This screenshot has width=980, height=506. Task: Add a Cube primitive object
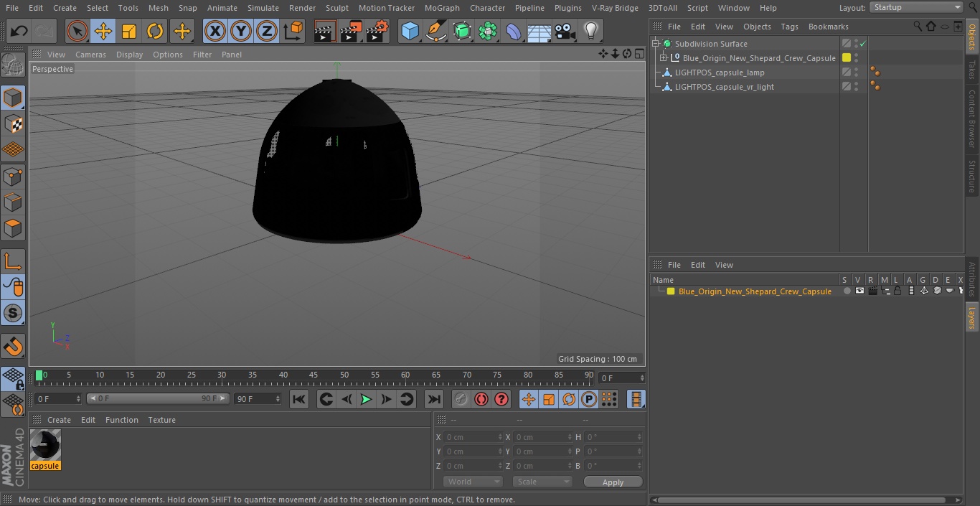pos(410,31)
